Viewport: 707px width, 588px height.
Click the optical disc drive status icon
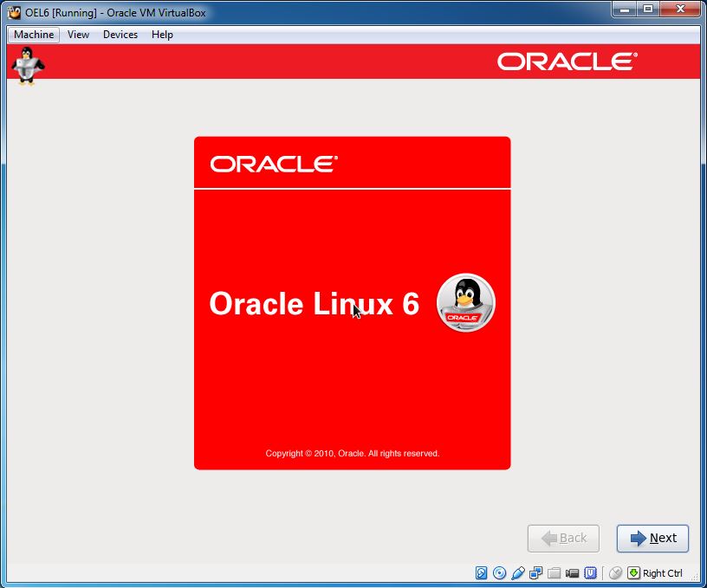[498, 572]
